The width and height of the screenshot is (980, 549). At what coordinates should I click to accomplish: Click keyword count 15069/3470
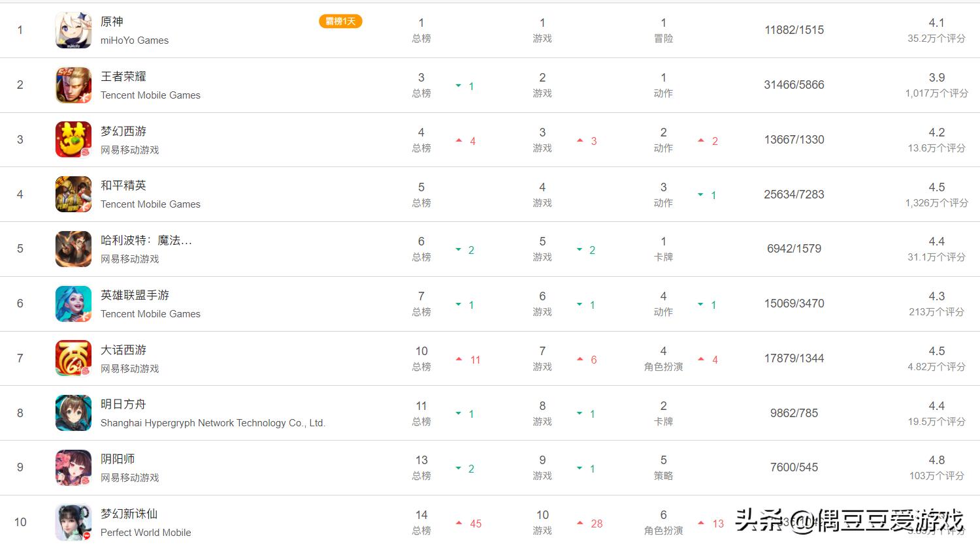[794, 304]
